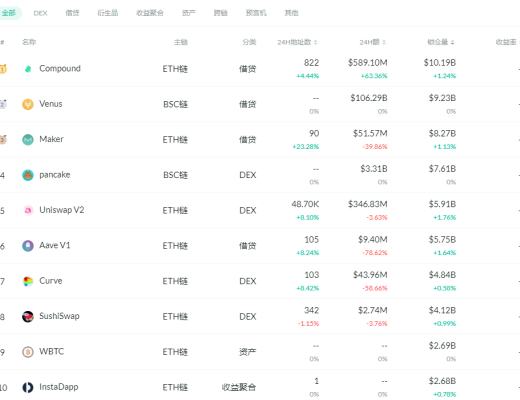
Task: Click the $3.31B volume for pancake
Action: [x=374, y=169]
